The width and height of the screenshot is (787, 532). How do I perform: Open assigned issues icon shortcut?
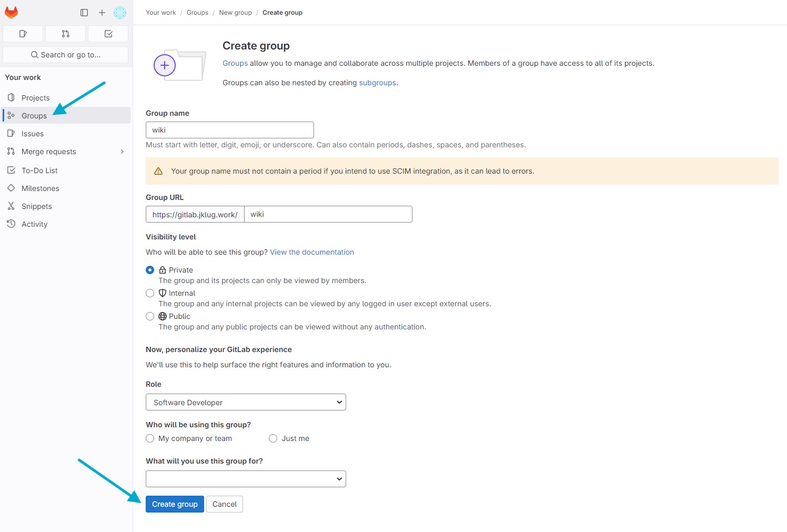(x=23, y=34)
